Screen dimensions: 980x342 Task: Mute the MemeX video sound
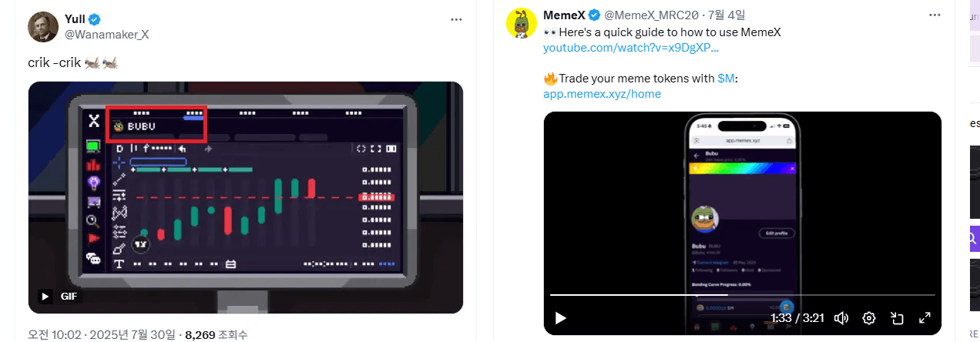841,317
